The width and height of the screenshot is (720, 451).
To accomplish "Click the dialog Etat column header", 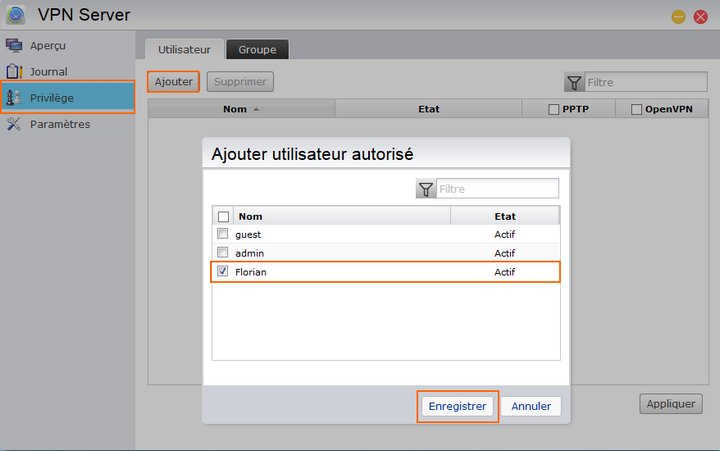I will [x=505, y=216].
